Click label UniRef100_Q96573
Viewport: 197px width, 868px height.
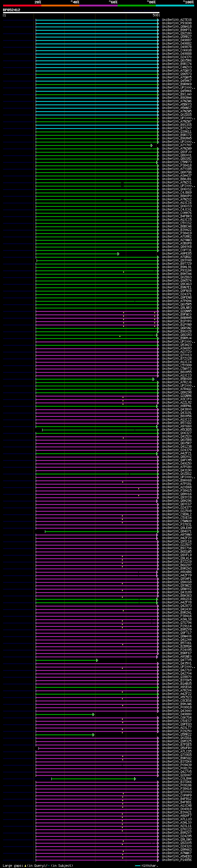click(x=176, y=74)
